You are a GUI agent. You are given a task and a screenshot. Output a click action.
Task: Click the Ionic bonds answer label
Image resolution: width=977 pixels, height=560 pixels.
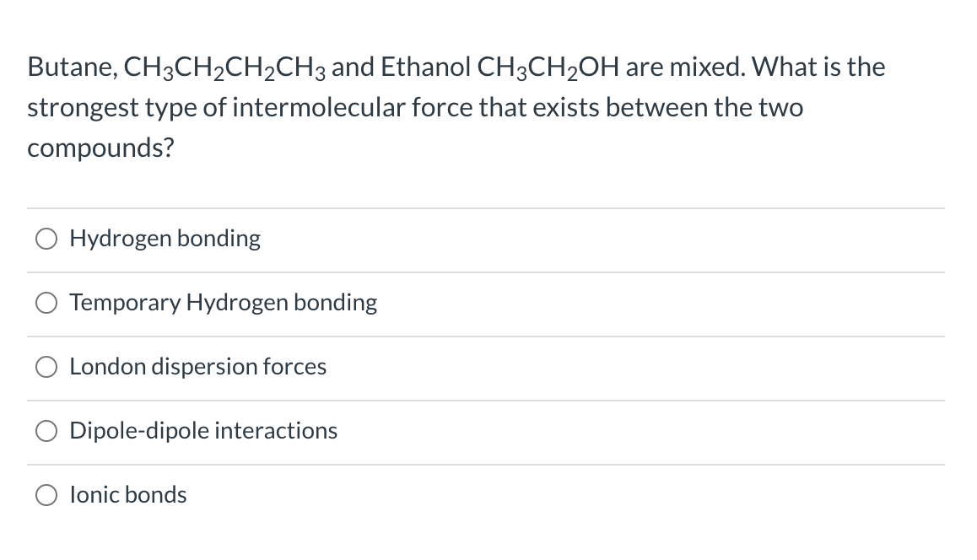[128, 495]
